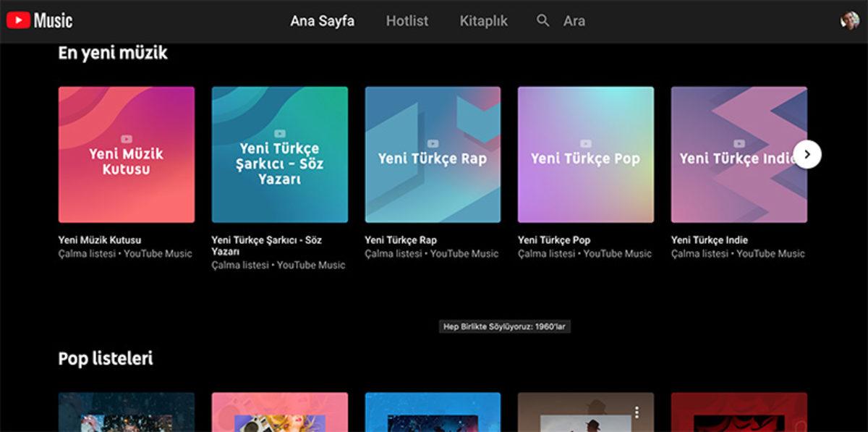Click the Ara search input field
The width and height of the screenshot is (868, 432).
575,21
